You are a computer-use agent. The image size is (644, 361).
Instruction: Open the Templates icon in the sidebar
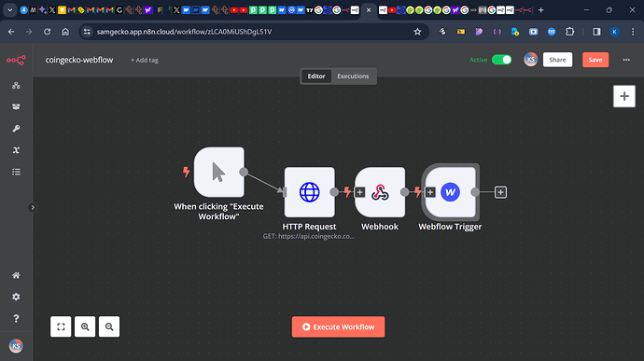click(x=16, y=106)
